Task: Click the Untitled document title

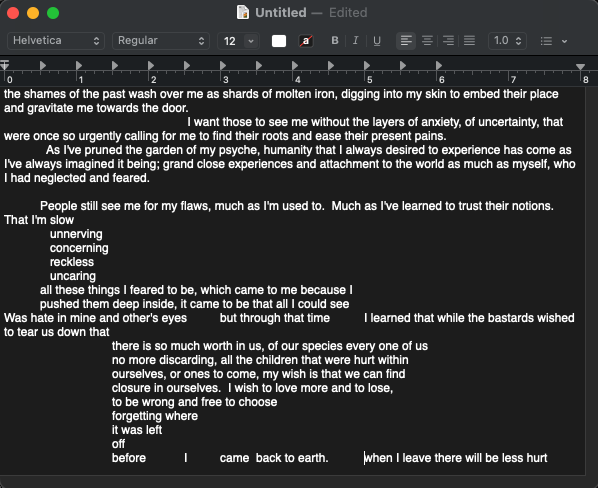Action: click(281, 13)
